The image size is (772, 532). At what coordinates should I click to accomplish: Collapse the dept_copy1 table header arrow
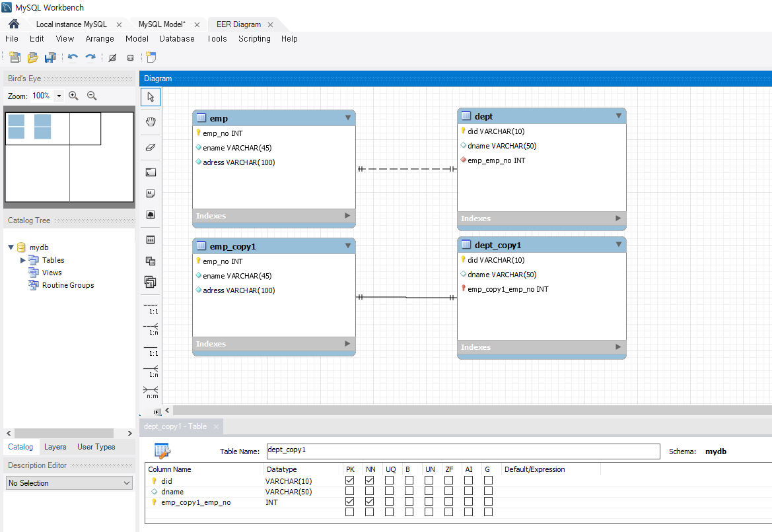619,245
